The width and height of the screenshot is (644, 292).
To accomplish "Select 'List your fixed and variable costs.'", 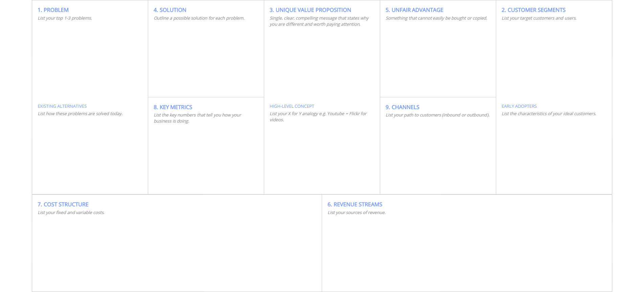I will coord(71,213).
